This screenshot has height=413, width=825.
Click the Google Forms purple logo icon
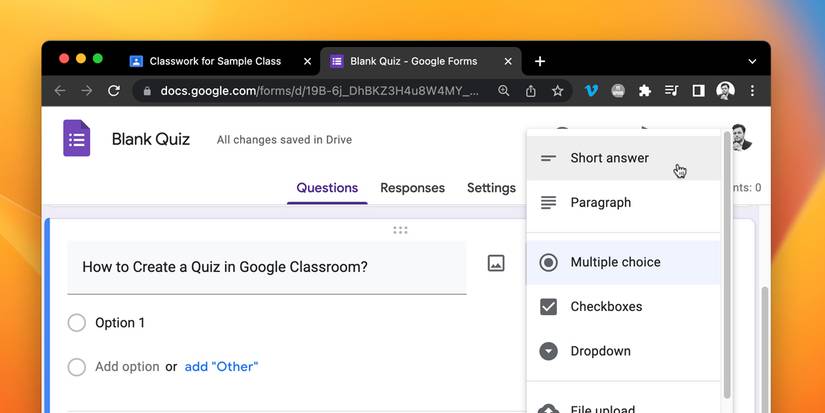[77, 139]
